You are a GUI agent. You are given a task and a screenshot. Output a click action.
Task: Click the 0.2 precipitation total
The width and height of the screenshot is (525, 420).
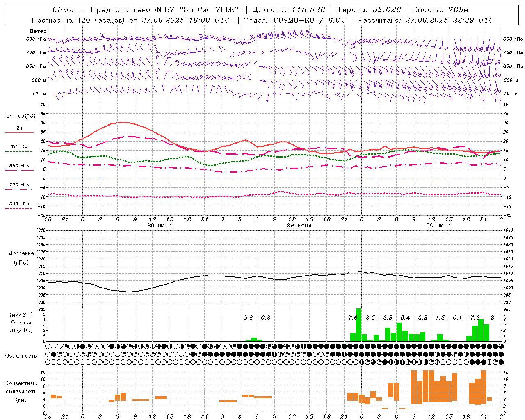pyautogui.click(x=266, y=317)
